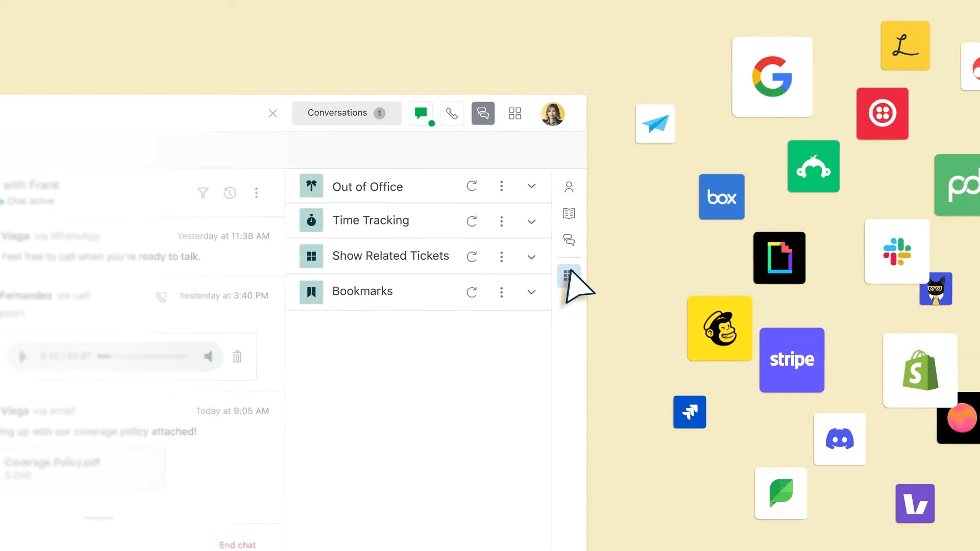Open the Stripe payment app icon
This screenshot has width=980, height=551.
tap(792, 360)
